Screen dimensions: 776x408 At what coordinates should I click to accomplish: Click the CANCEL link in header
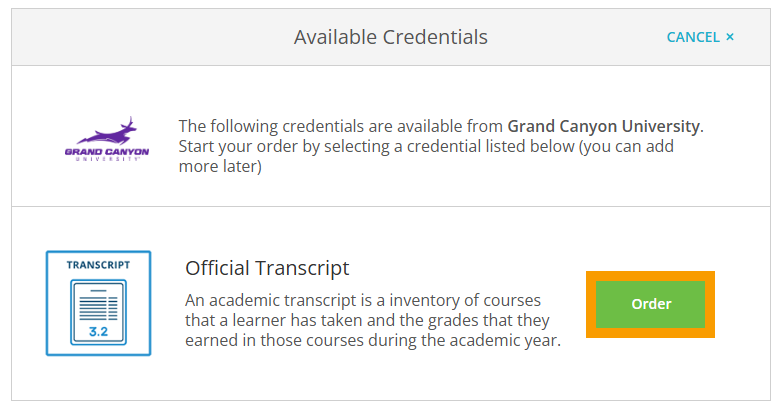[693, 37]
